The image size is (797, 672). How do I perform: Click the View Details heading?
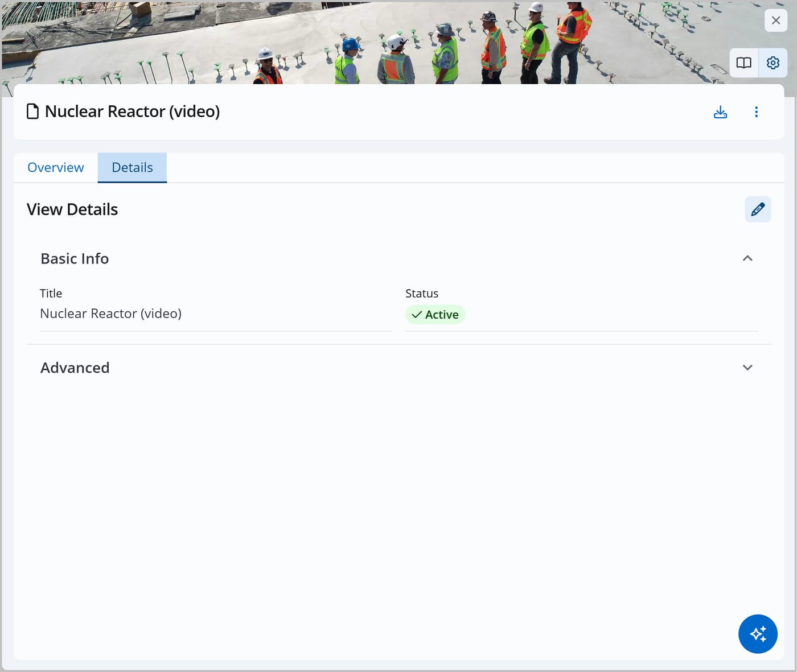click(x=72, y=209)
